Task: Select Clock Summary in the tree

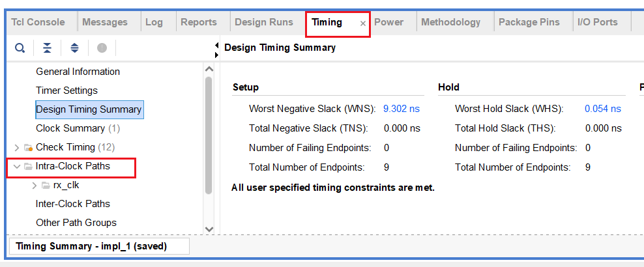Action: [70, 128]
